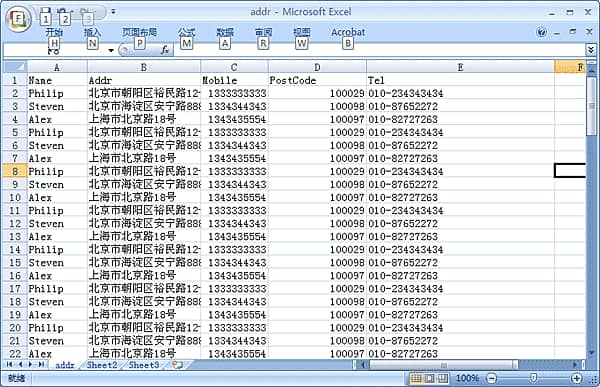Select row 1 header
This screenshot has height=387, width=600.
15,80
